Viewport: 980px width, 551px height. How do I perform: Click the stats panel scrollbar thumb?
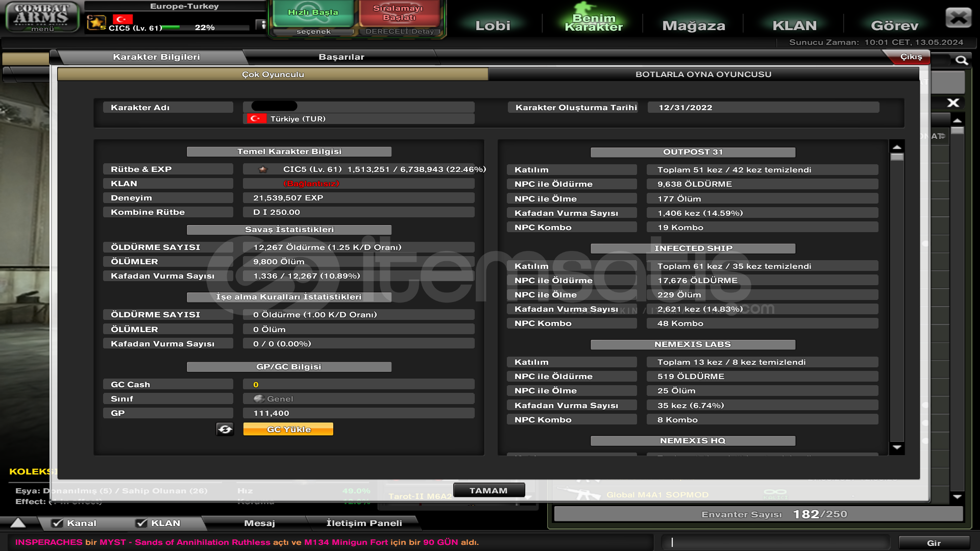[x=897, y=157]
